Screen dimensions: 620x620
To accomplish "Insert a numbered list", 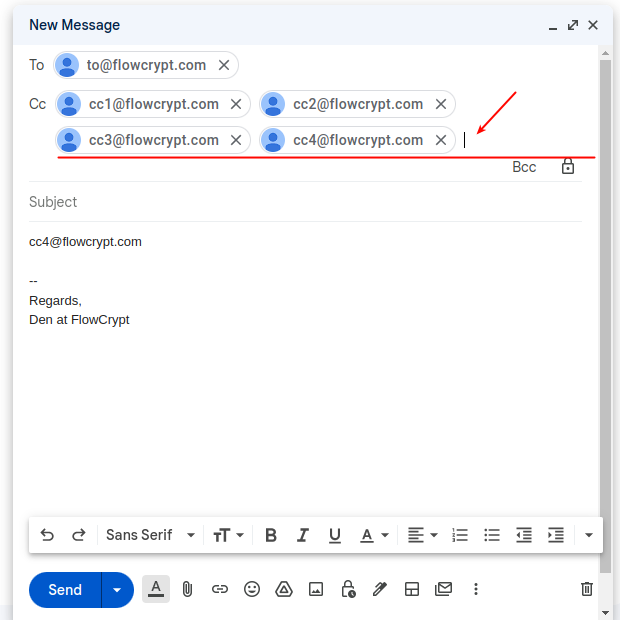I will click(460, 535).
